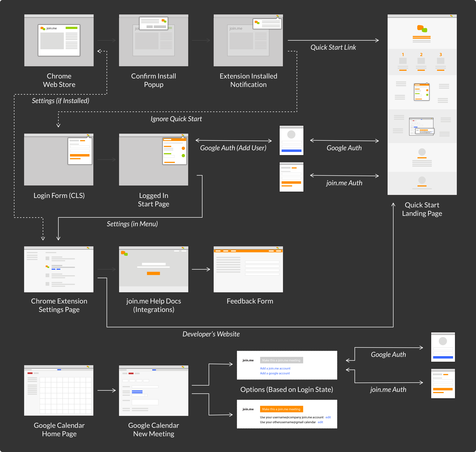
Task: Click the orange button on the Help Docs page
Action: pyautogui.click(x=153, y=273)
